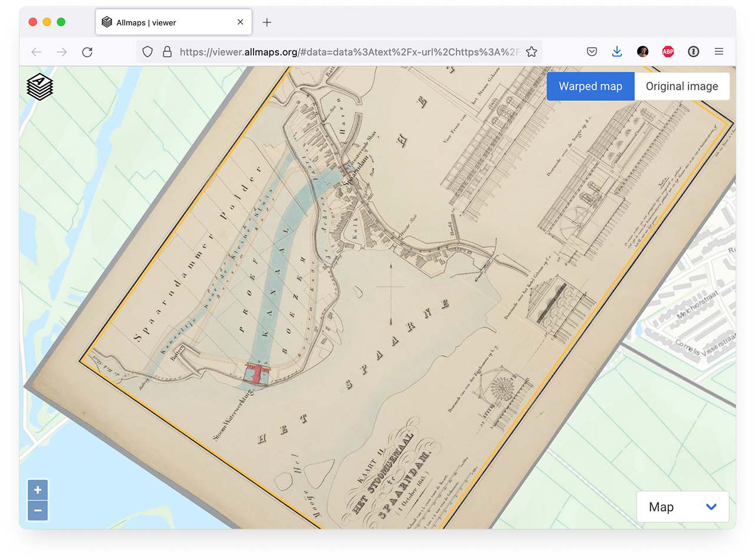Reload the page with the refresh icon
Viewport: 755px width, 560px height.
pos(87,52)
